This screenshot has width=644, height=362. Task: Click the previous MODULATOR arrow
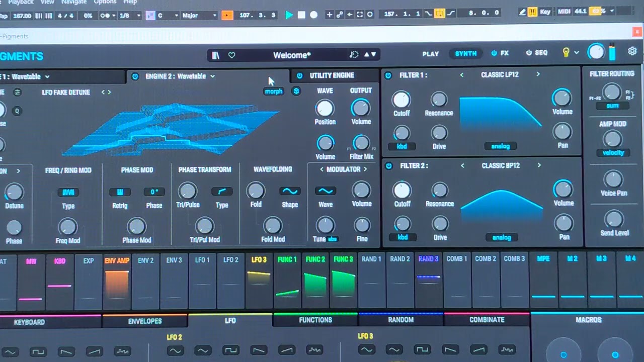point(322,169)
